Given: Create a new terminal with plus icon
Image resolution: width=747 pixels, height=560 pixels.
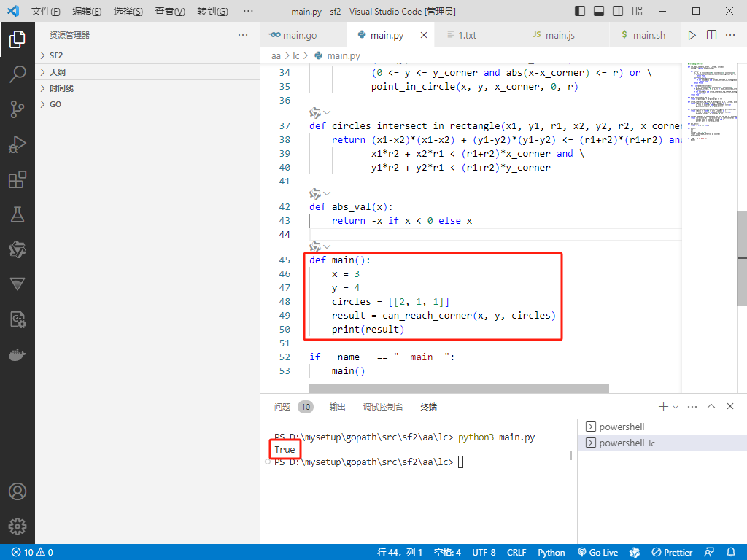Looking at the screenshot, I should [662, 407].
